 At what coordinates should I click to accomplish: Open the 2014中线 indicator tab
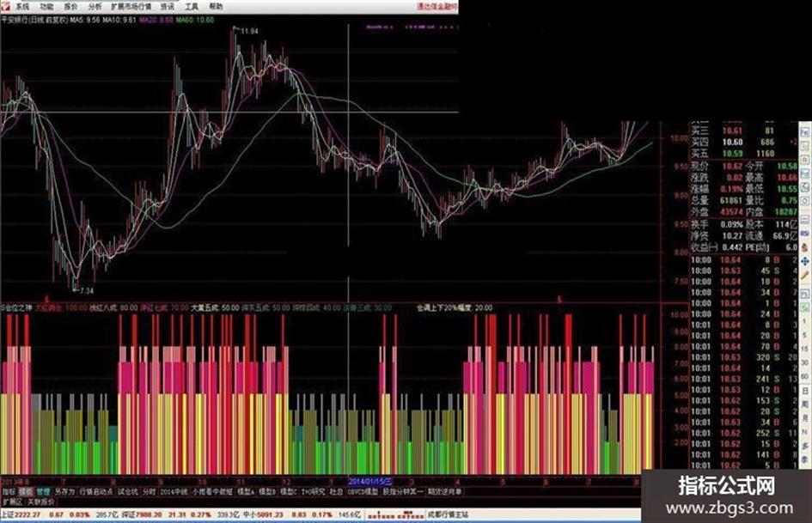tap(174, 491)
